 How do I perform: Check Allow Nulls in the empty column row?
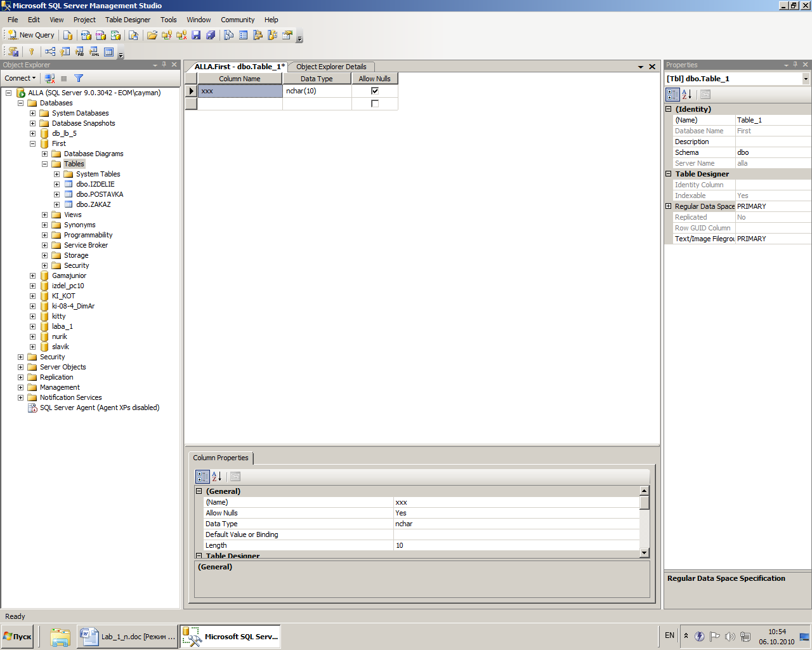(375, 103)
